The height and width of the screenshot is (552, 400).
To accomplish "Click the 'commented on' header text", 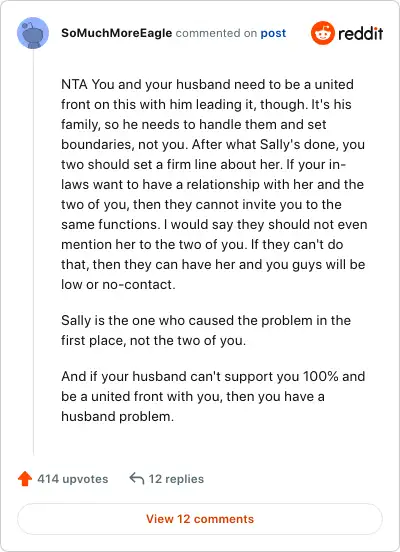I will point(216,33).
